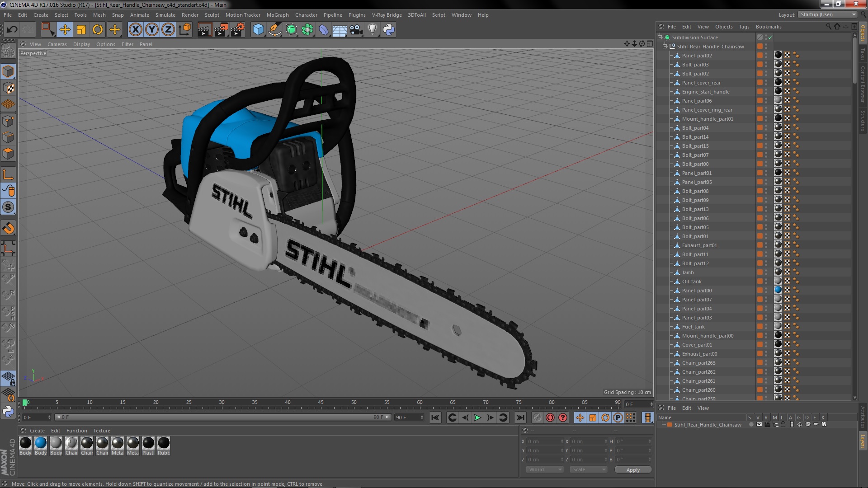Enable Polygons mode in left palette
Screen dimensions: 868x488
click(8, 154)
